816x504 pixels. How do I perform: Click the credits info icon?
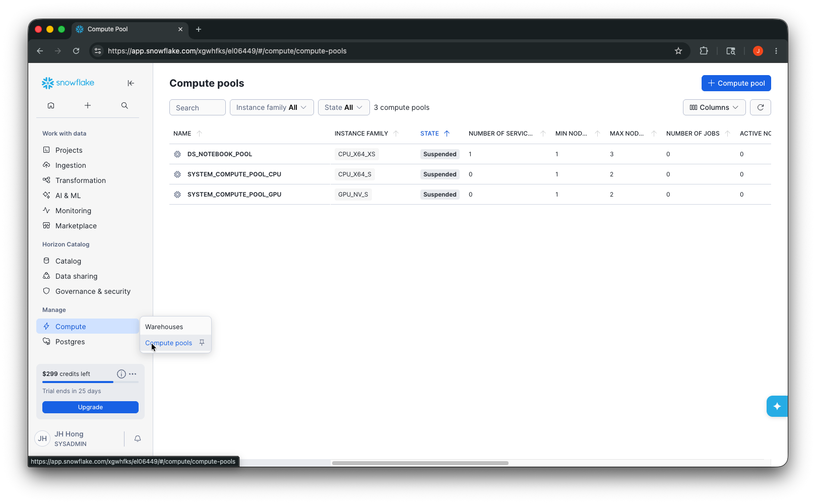click(121, 374)
